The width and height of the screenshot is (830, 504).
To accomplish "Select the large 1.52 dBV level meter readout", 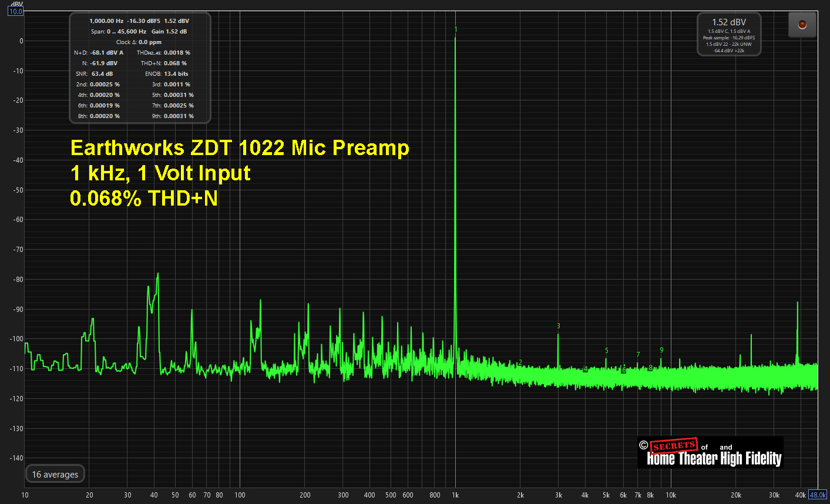I will coord(729,22).
